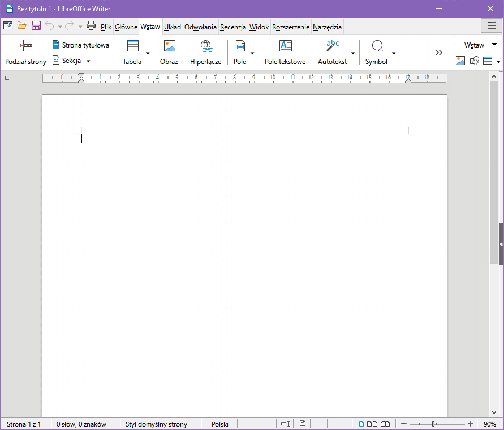Click the Save document icon in toolbar
The height and width of the screenshot is (430, 504).
pyautogui.click(x=36, y=25)
